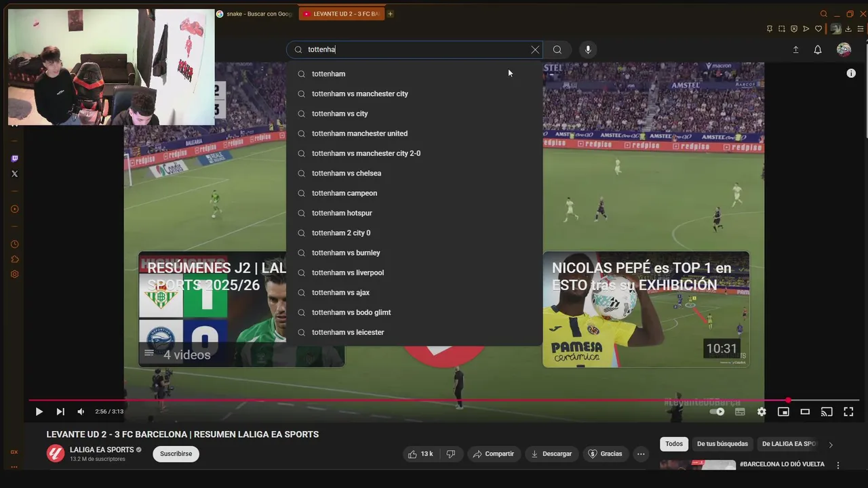Expand filter chips with right chevron
The width and height of the screenshot is (868, 488).
(831, 445)
